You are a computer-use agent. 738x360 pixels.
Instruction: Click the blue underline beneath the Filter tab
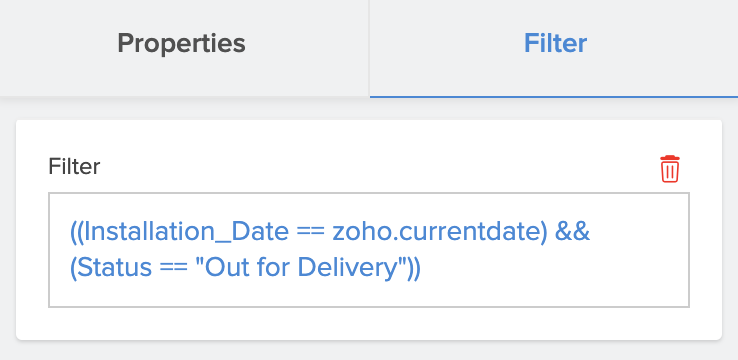[x=554, y=96]
